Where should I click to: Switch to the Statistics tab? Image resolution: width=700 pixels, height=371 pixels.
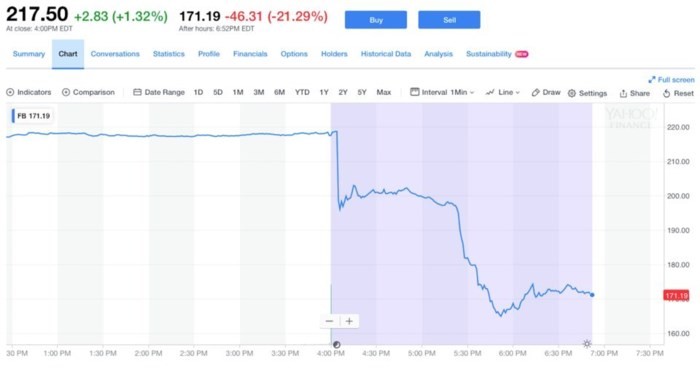click(x=169, y=54)
